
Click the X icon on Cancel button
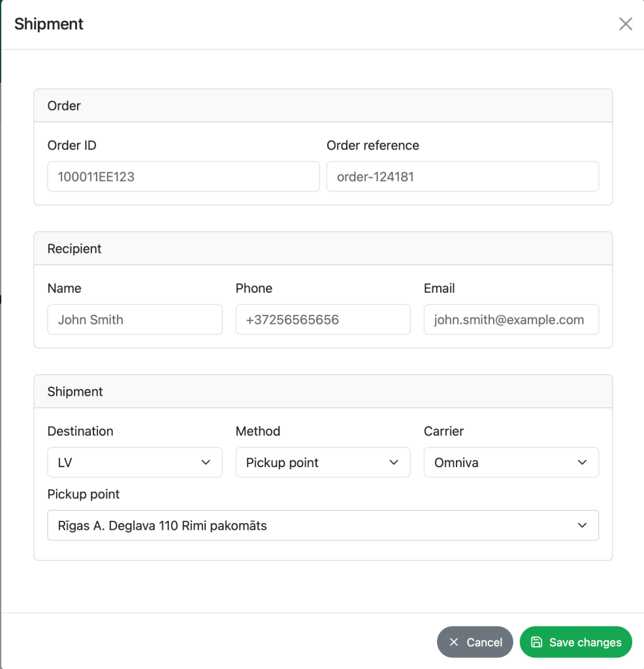454,642
